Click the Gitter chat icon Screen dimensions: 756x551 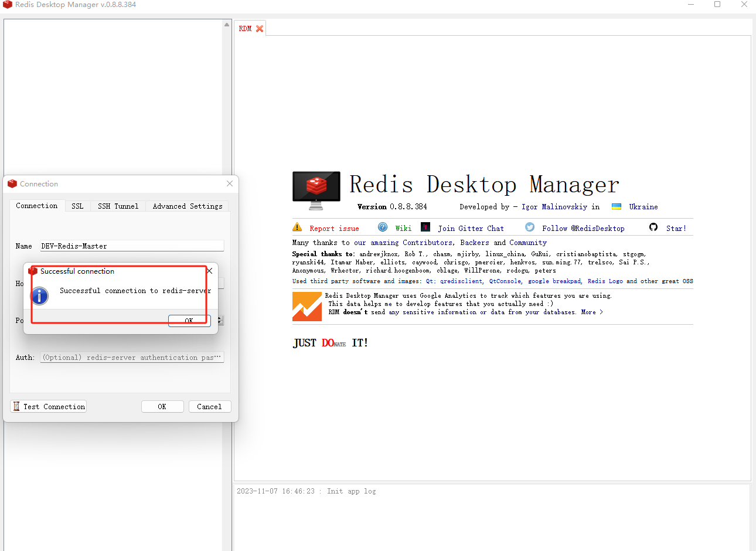coord(424,227)
